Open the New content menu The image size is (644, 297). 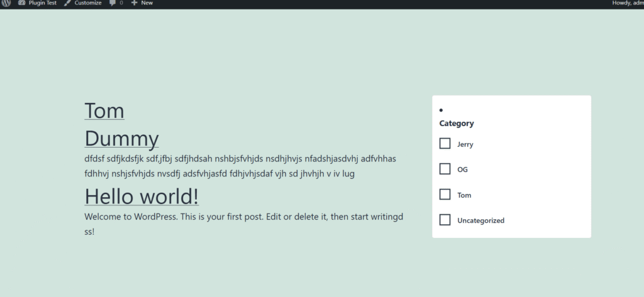(x=142, y=3)
